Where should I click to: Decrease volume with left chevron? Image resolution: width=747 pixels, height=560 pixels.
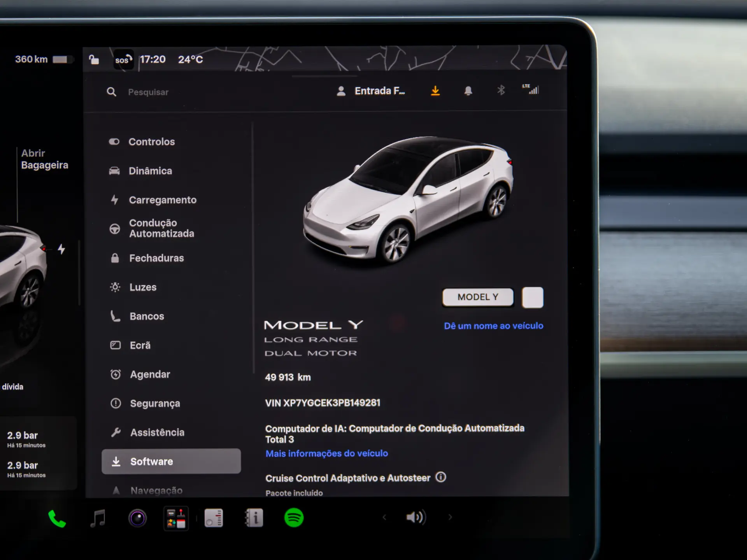coord(384,517)
